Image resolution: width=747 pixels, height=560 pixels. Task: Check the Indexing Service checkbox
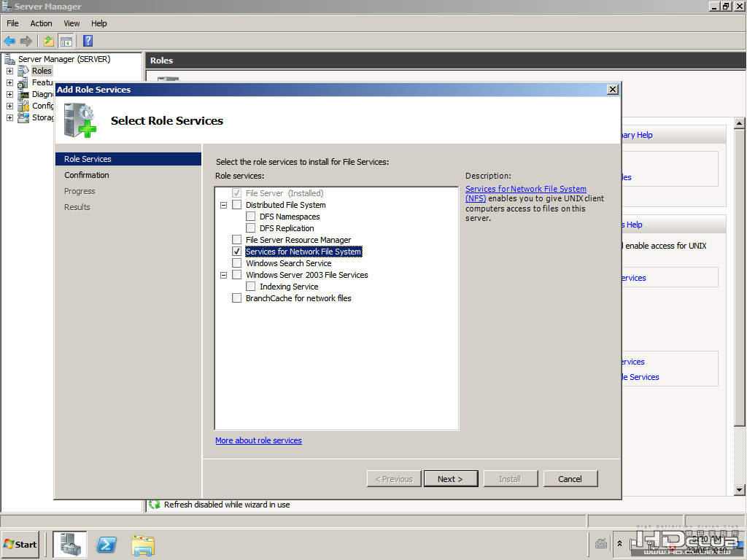(x=251, y=287)
